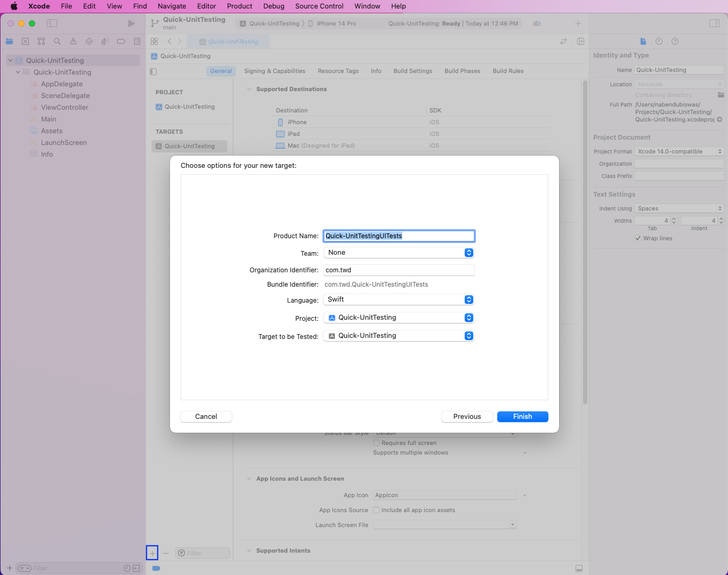Show the Test navigator diamond icon

pyautogui.click(x=89, y=42)
